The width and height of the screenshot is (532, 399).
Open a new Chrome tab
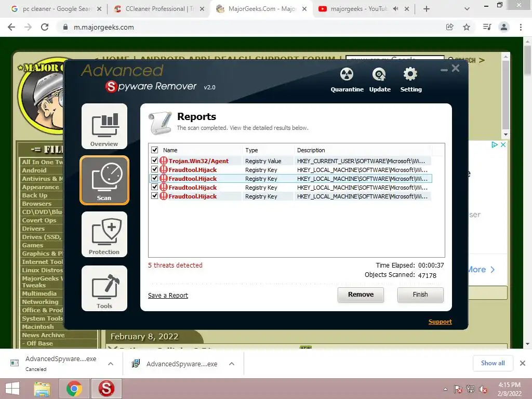427,9
